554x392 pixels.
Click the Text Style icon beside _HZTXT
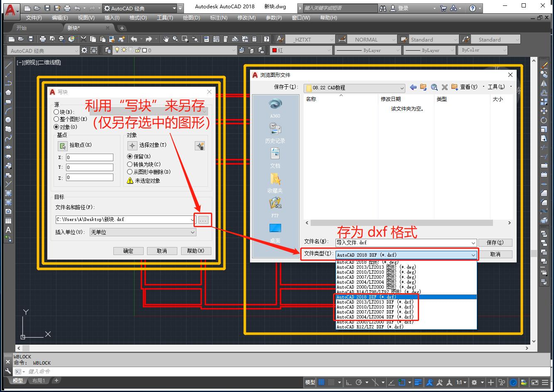tap(280, 39)
